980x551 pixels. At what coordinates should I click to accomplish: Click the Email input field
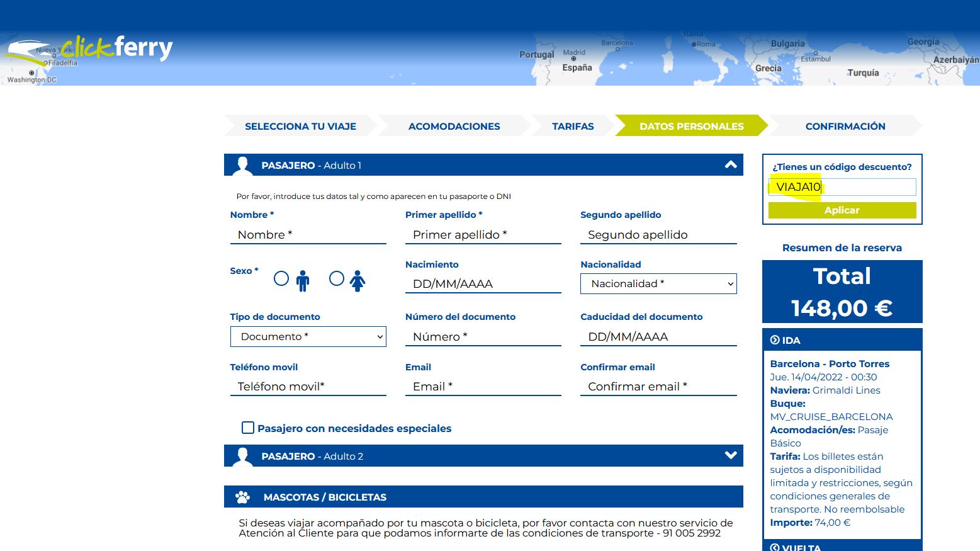coord(483,387)
